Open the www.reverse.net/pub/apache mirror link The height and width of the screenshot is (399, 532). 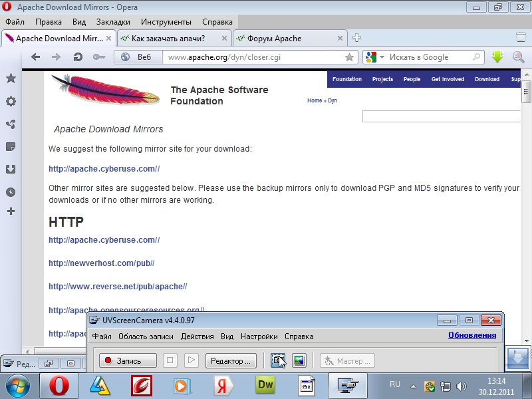point(118,287)
